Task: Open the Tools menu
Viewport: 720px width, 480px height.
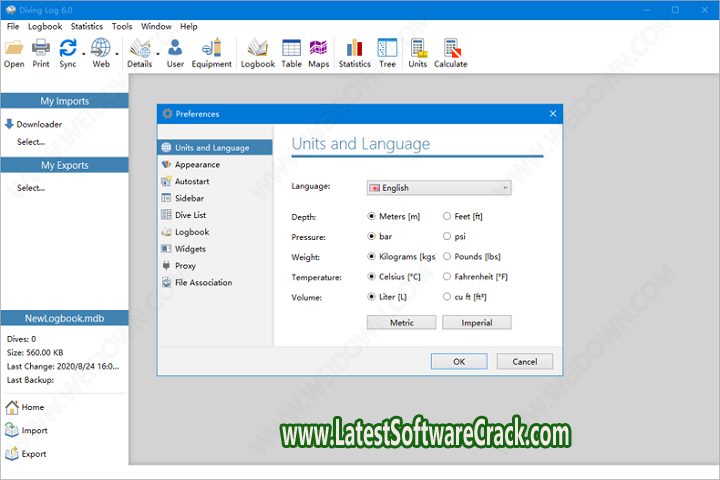Action: 122,26
